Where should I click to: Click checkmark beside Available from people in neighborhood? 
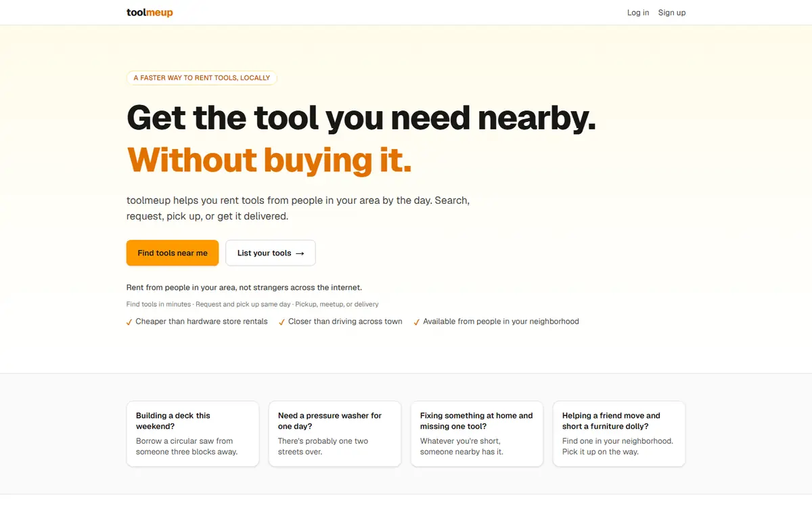(x=417, y=322)
